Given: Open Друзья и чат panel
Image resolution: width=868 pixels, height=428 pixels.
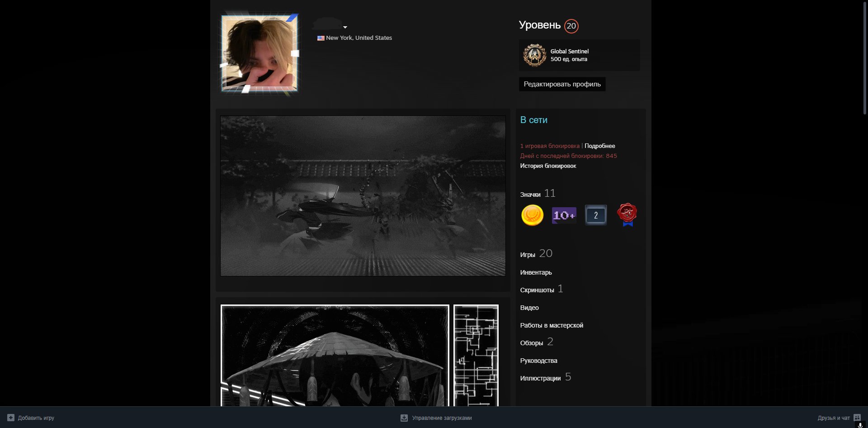Looking at the screenshot, I should [x=834, y=418].
